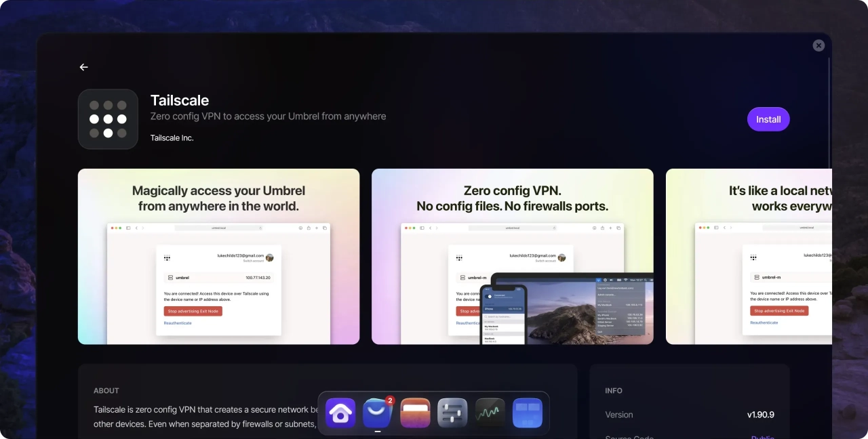Open the Files dock icon

[415, 413]
